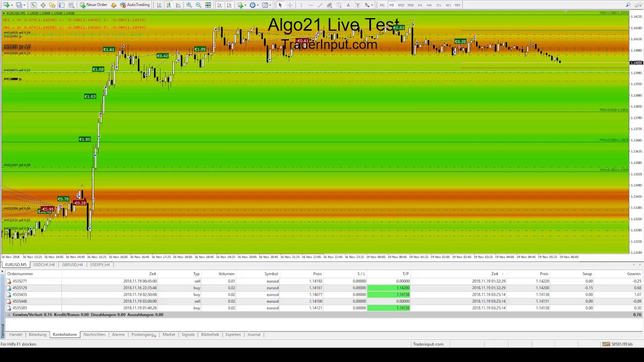Switch chart to candlestick style

(x=169, y=5)
